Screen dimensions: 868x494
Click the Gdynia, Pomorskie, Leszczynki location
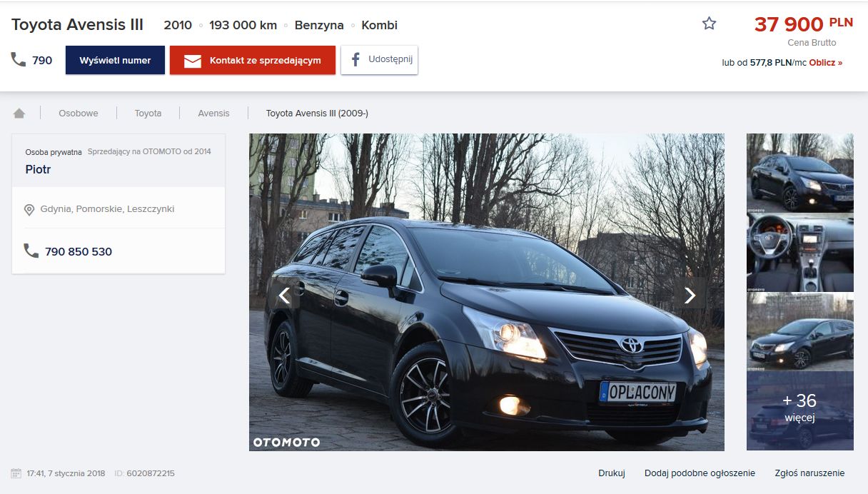tap(107, 209)
